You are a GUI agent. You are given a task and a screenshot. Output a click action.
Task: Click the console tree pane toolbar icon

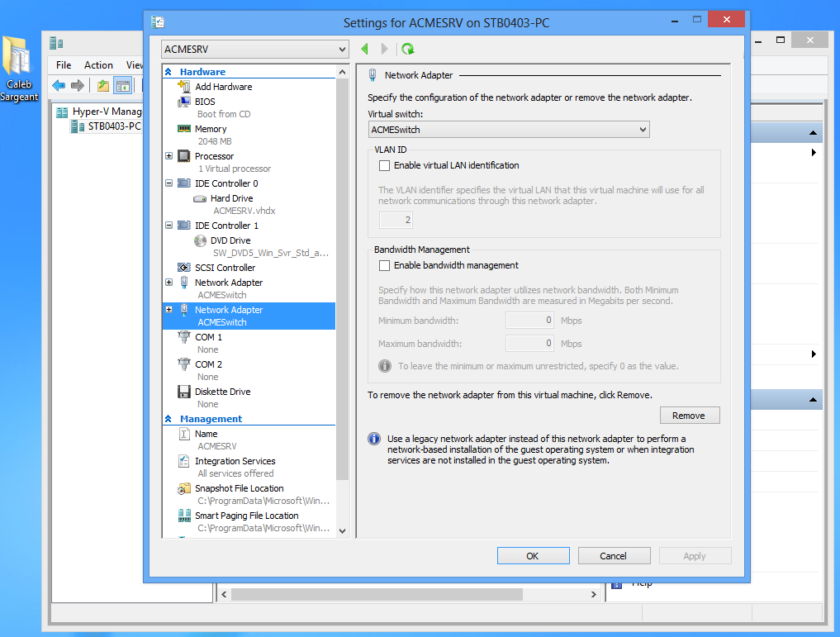tap(123, 85)
